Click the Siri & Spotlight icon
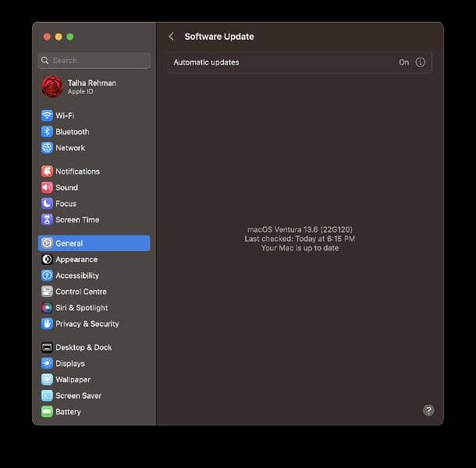The height and width of the screenshot is (468, 476). [47, 307]
